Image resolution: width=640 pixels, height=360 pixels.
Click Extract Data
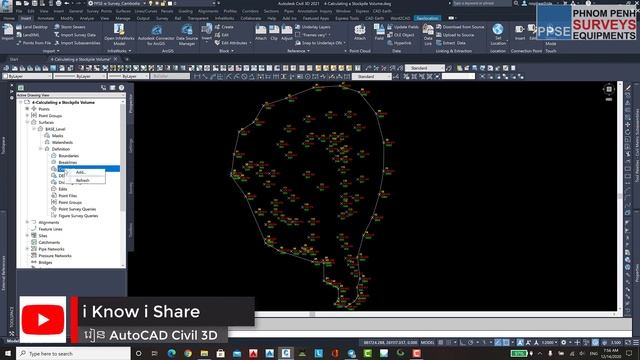451,43
